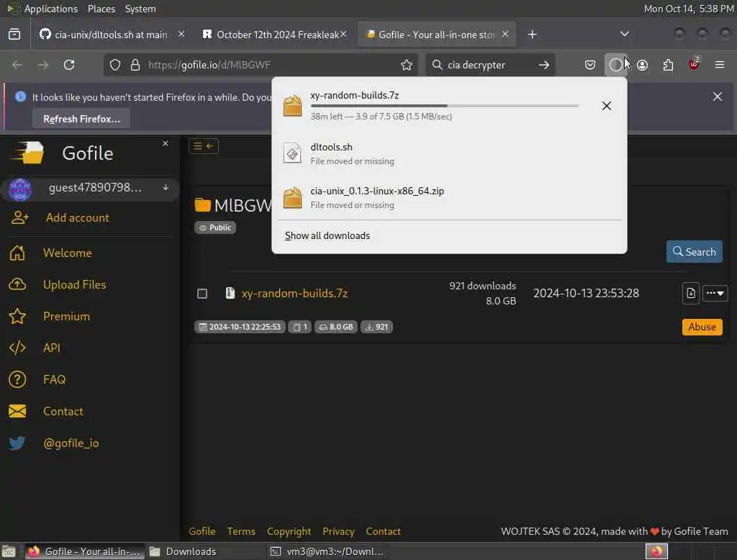Click the 921 downloads count badge

point(376,327)
